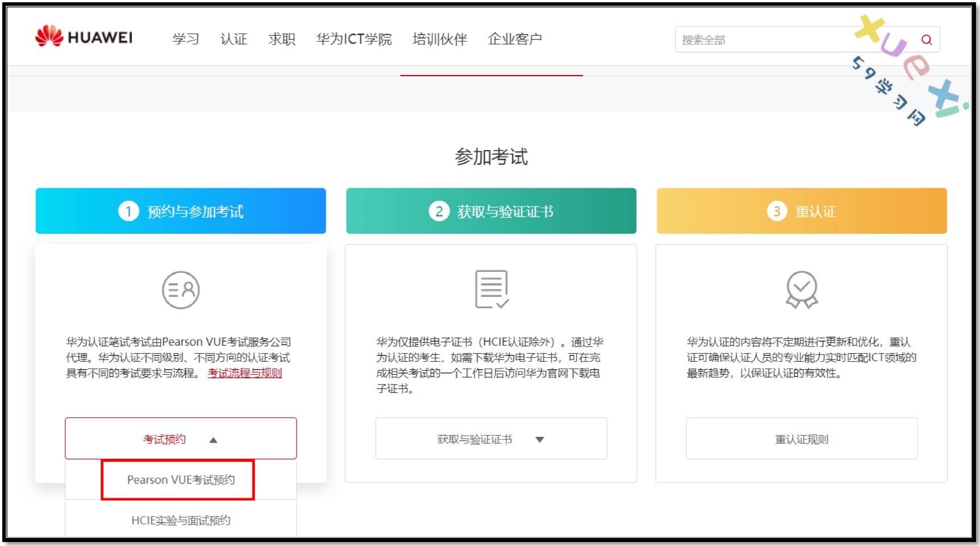
Task: Click the circled number 3 step icon
Action: [776, 212]
